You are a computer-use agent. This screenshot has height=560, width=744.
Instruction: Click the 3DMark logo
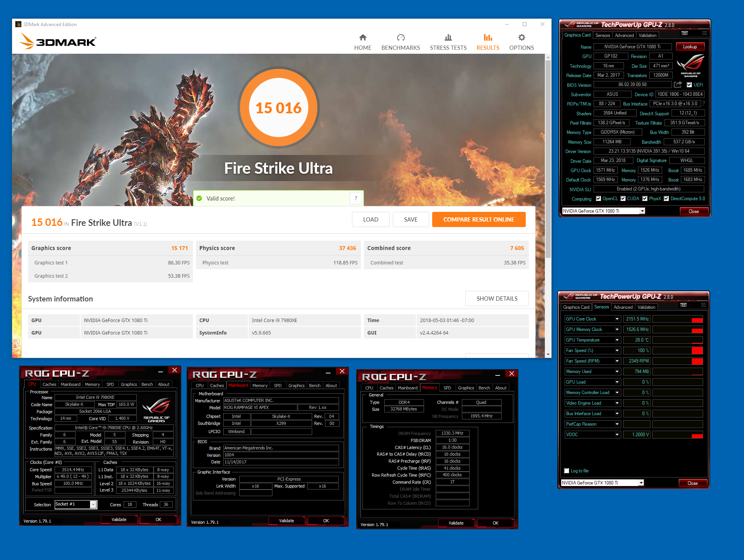[x=58, y=41]
